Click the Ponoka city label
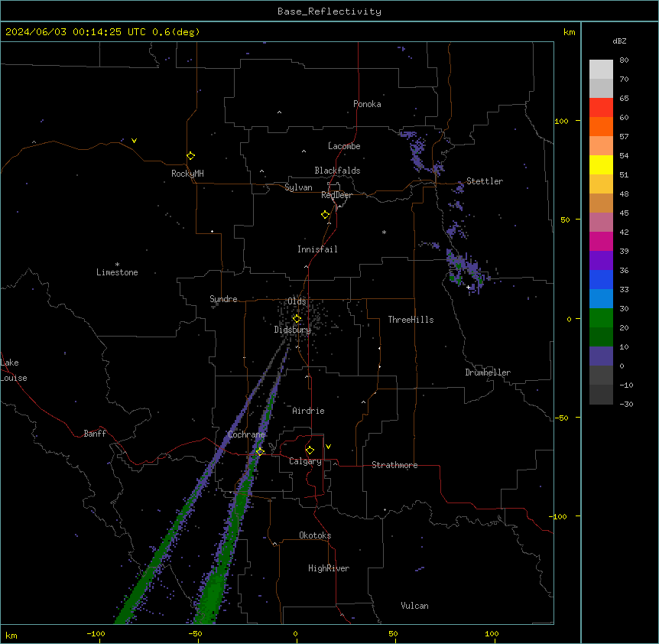Viewport: 659px width, 644px height. (x=367, y=104)
